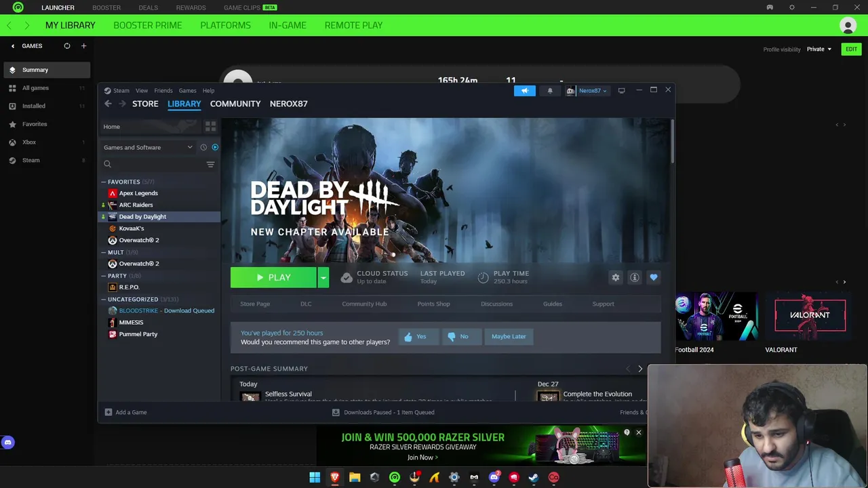Open the View menu in Steam

coord(142,90)
